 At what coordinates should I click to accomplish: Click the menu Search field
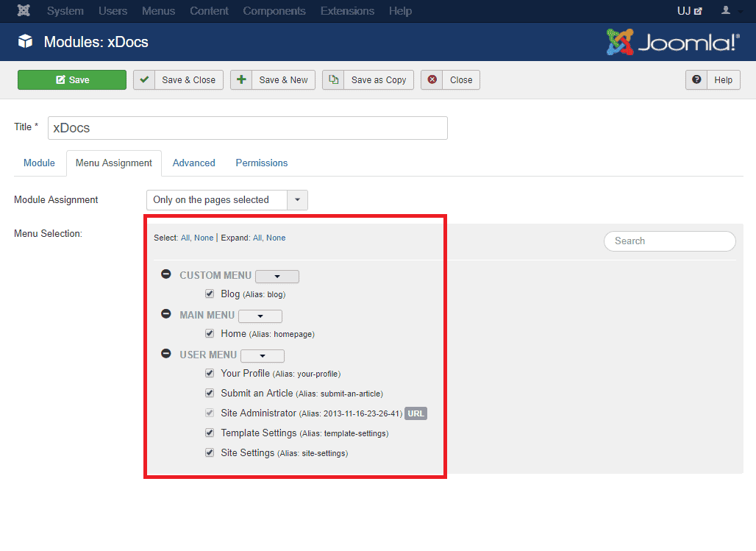point(669,241)
